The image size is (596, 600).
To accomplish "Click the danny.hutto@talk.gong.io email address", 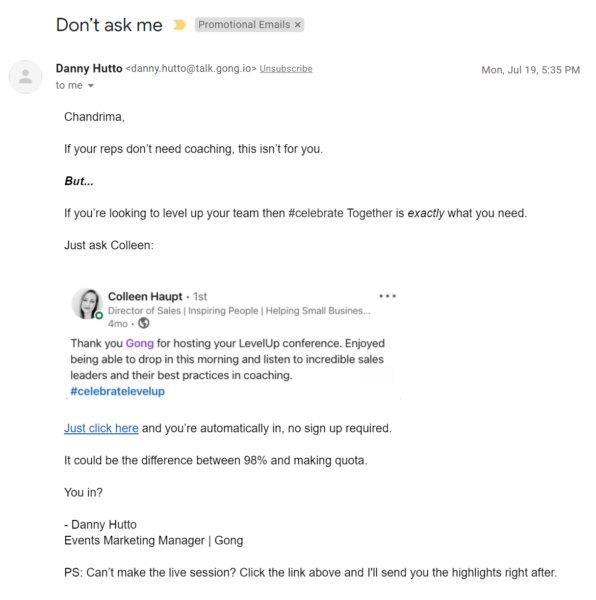I will 191,69.
